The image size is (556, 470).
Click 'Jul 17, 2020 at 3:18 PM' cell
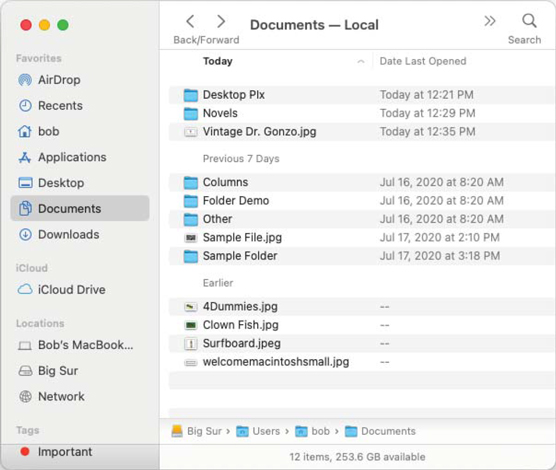(440, 256)
